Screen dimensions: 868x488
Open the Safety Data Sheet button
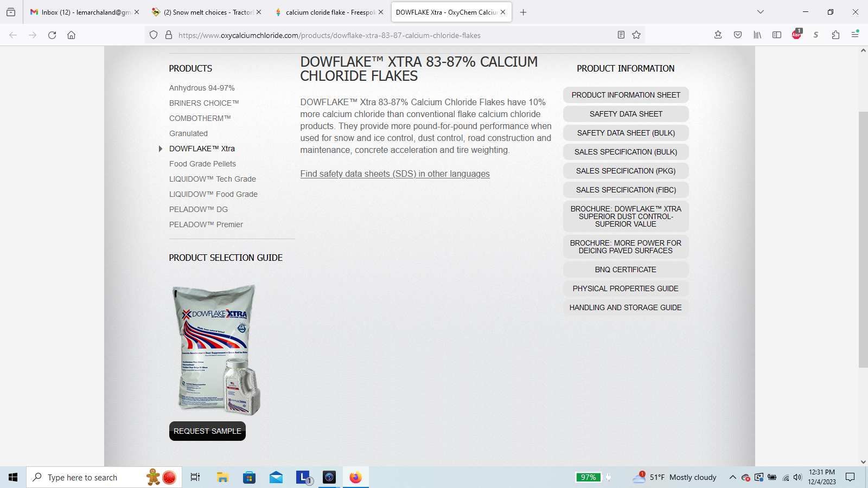(626, 114)
